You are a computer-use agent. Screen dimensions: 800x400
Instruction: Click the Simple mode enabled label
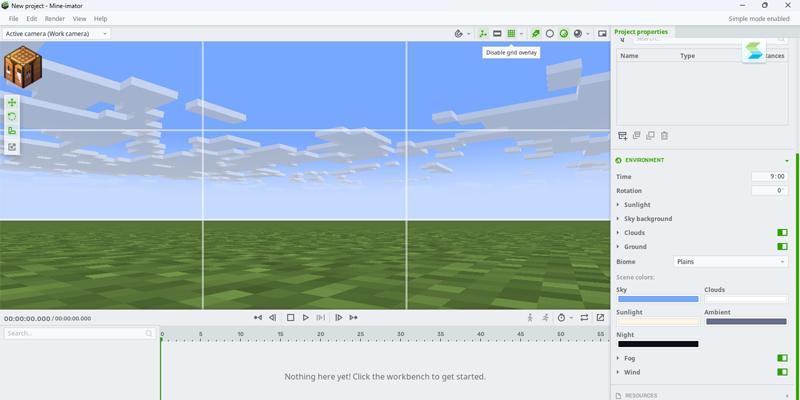759,18
